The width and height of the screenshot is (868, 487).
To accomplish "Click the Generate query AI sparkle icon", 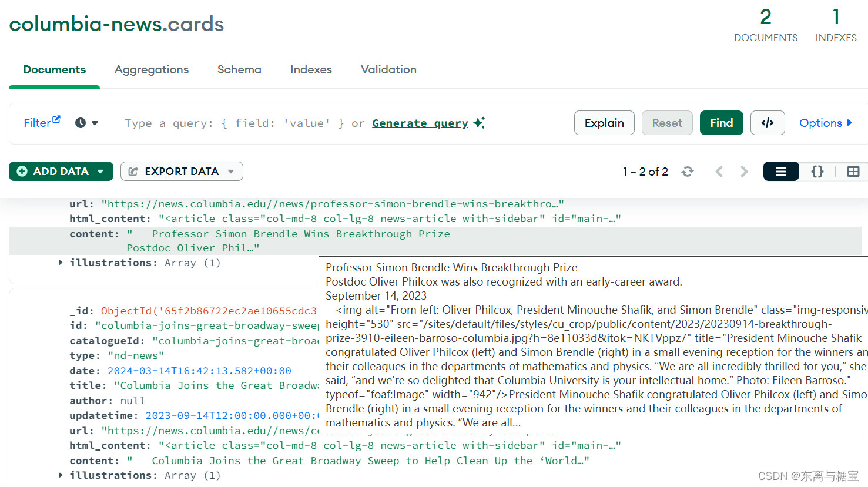I will (479, 123).
